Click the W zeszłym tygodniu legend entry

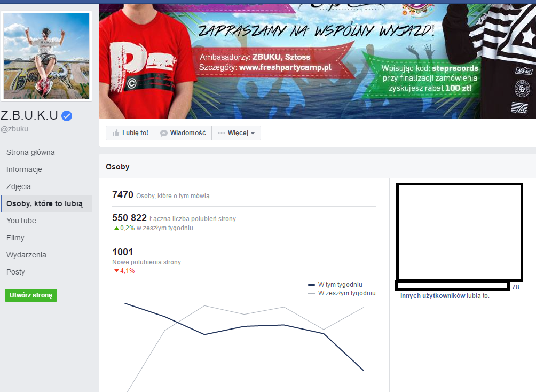342,293
